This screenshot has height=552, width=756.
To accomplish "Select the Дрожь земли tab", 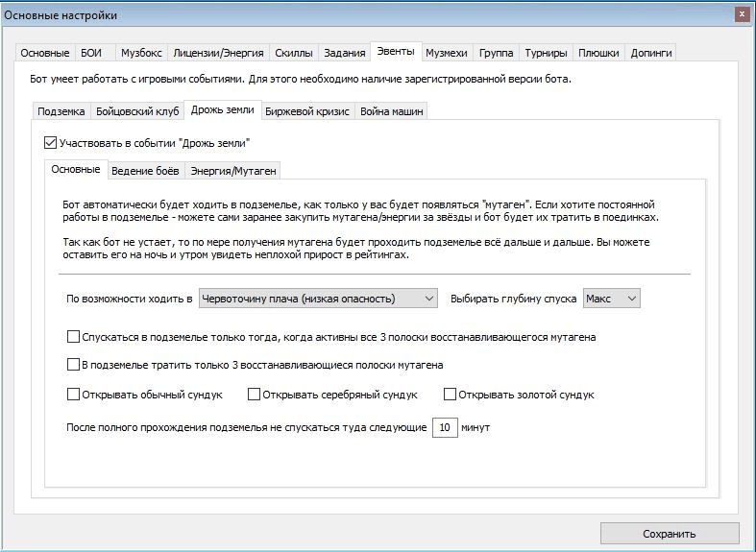I will tap(223, 109).
